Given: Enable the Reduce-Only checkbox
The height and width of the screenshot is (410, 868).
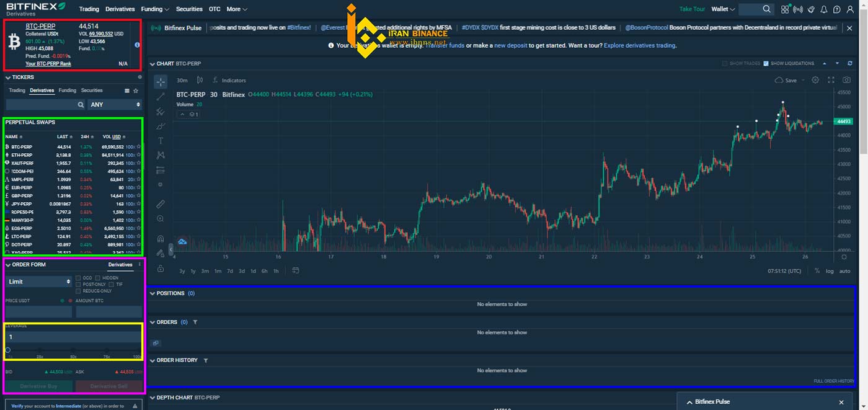Looking at the screenshot, I should click(x=78, y=291).
